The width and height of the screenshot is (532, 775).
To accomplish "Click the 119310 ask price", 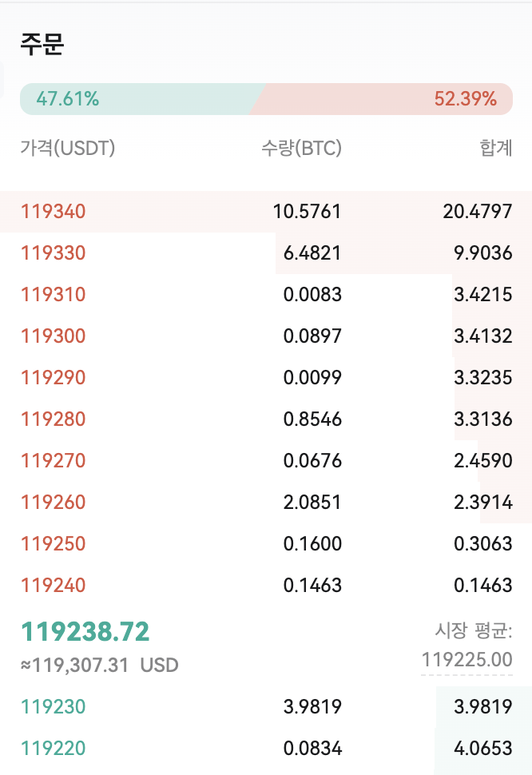I will tap(54, 295).
